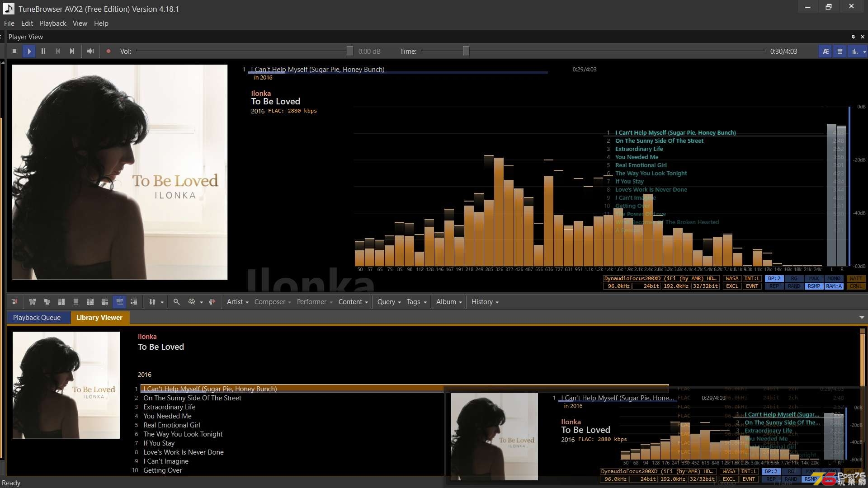Click the red record dot icon

(x=108, y=52)
